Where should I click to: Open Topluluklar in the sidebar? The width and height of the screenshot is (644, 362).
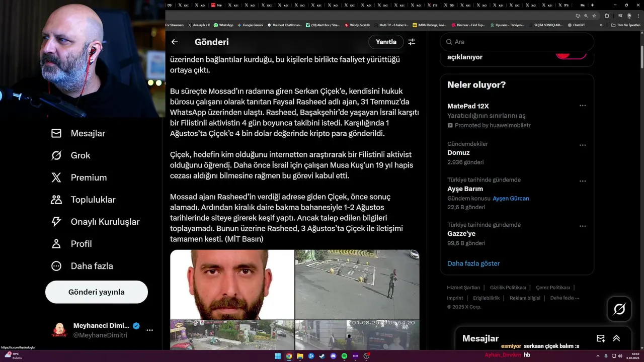(x=84, y=200)
